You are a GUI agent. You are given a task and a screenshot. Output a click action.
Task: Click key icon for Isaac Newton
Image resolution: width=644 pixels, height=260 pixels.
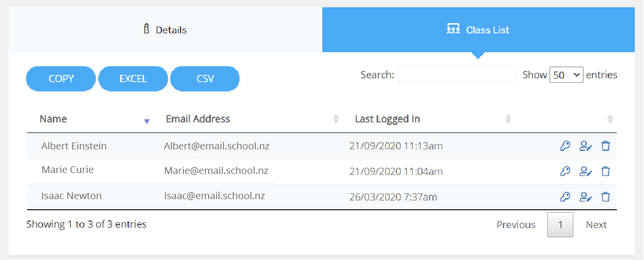pos(565,197)
